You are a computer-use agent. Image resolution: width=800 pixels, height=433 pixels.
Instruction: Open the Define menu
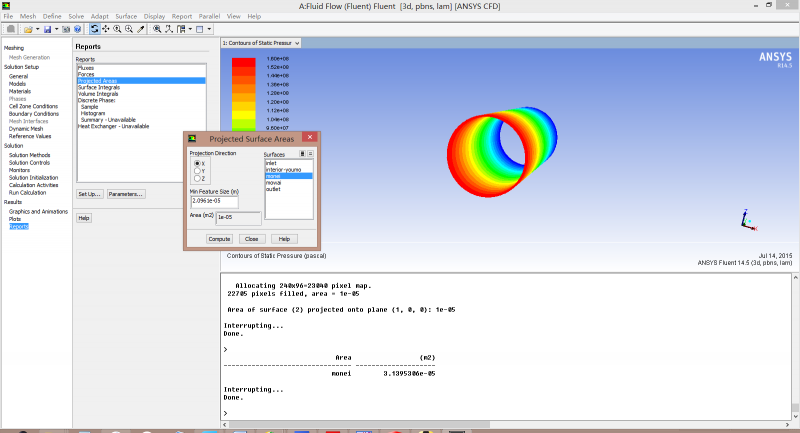pyautogui.click(x=52, y=16)
